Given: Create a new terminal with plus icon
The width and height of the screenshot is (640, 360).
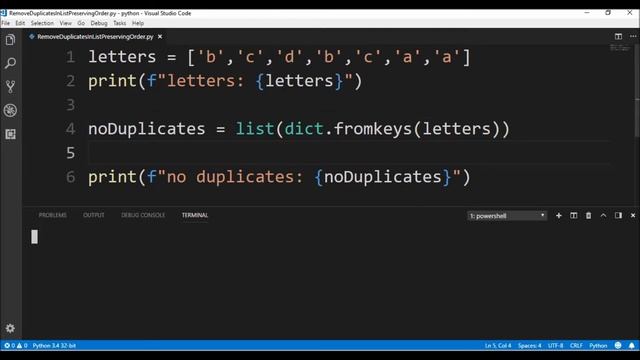Looking at the screenshot, I should tap(558, 216).
